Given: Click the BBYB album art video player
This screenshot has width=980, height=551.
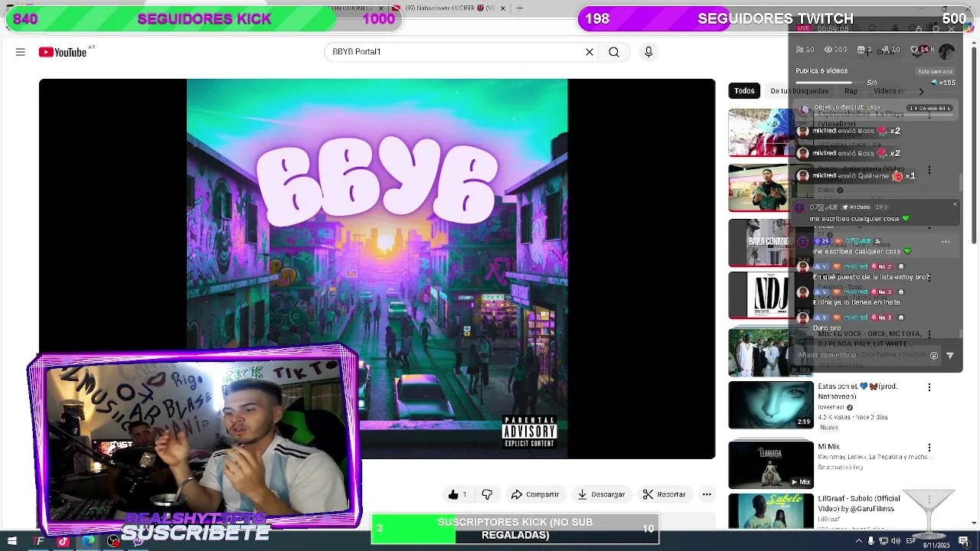Looking at the screenshot, I should pos(377,269).
